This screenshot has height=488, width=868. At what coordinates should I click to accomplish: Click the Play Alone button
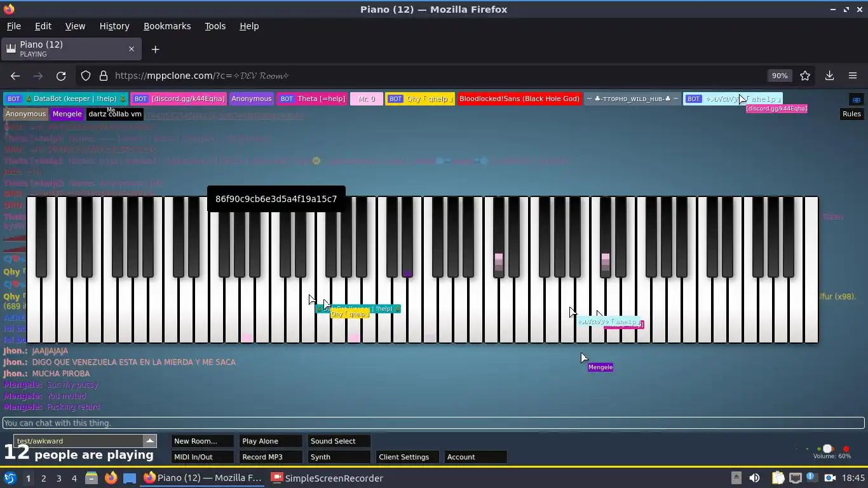tap(271, 441)
